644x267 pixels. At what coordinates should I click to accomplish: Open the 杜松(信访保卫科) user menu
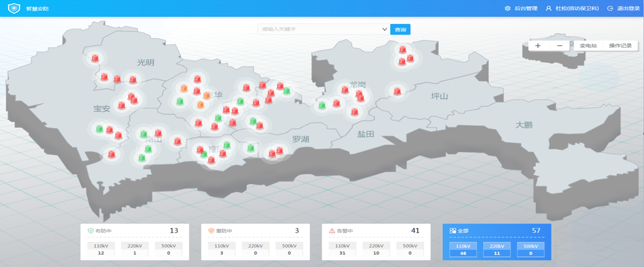[x=577, y=8]
